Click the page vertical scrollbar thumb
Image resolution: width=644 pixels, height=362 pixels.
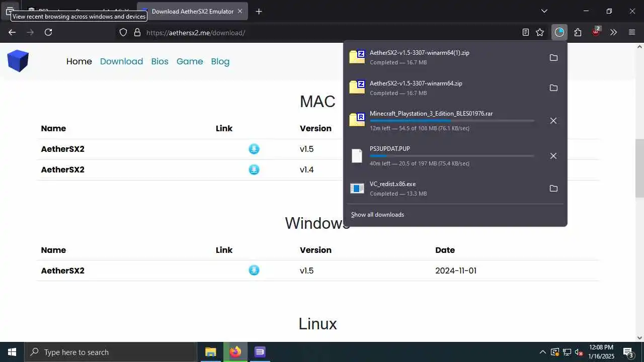[639, 168]
